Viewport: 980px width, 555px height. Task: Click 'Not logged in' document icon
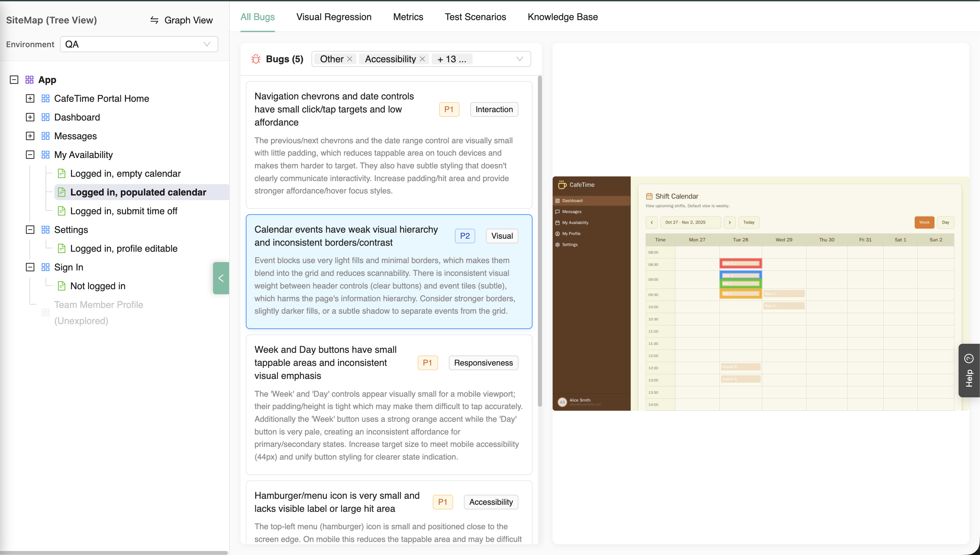[x=61, y=286]
